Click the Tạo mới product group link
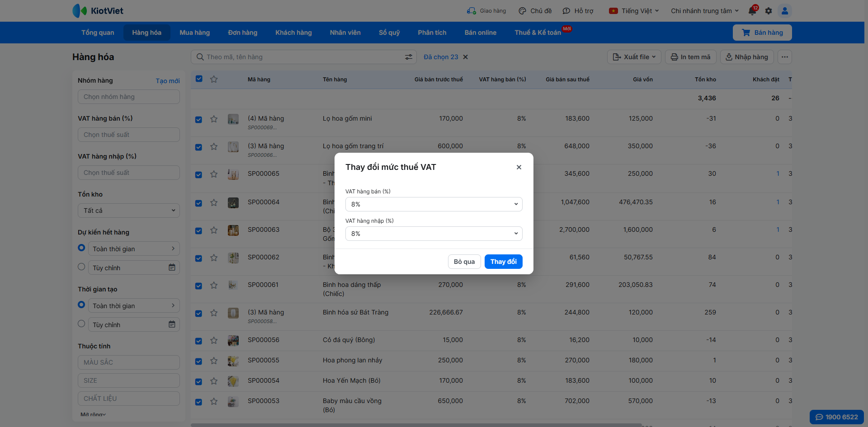This screenshot has width=868, height=427. click(168, 81)
